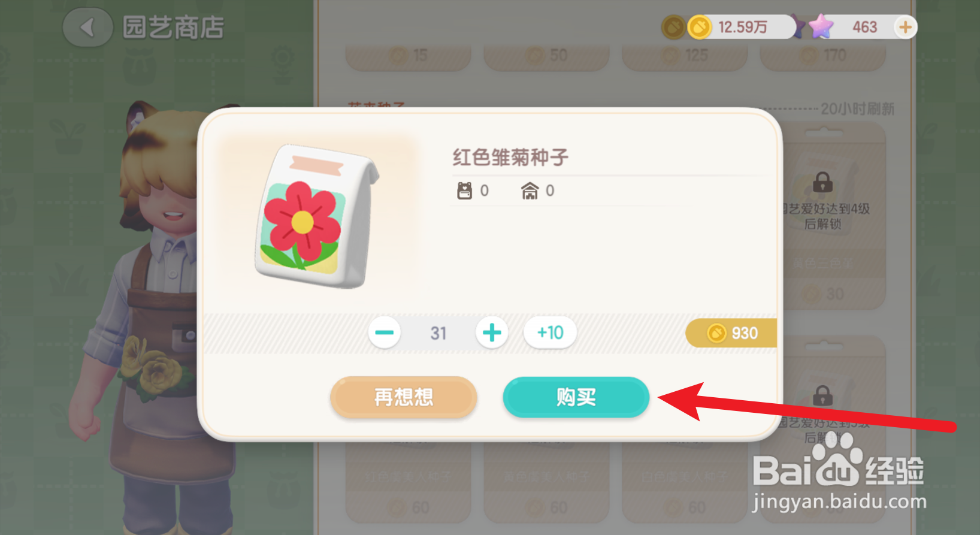This screenshot has width=980, height=535.
Task: Tap the 20小时刷新 refresh timer label
Action: coord(857,109)
